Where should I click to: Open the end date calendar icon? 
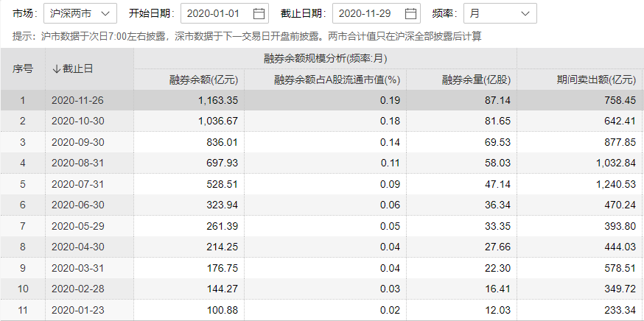[411, 13]
